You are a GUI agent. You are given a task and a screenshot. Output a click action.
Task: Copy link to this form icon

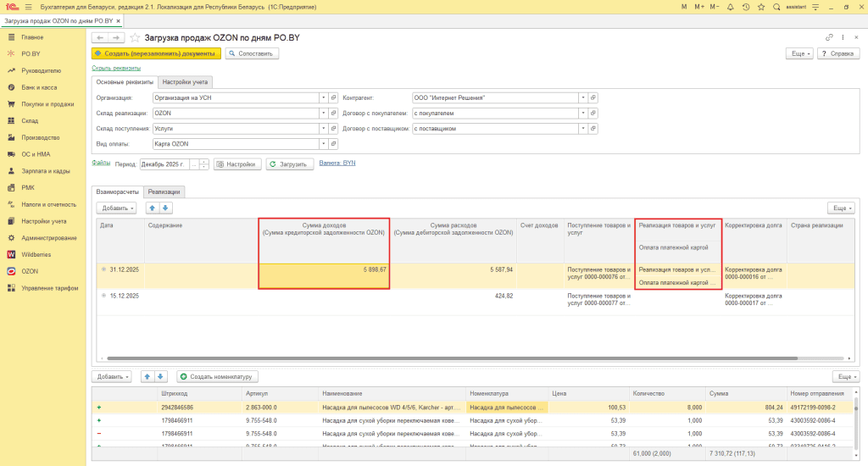point(829,37)
